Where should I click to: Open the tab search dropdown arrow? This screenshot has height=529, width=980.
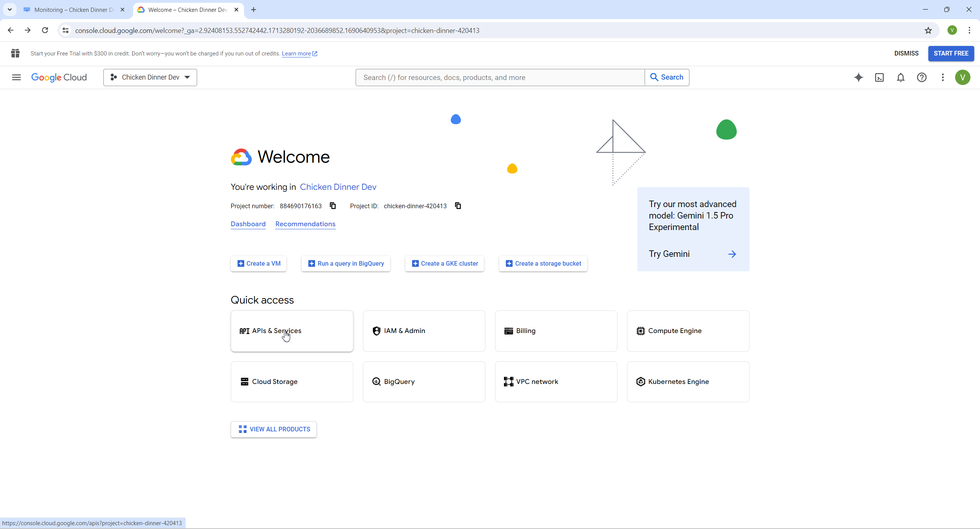click(x=10, y=10)
